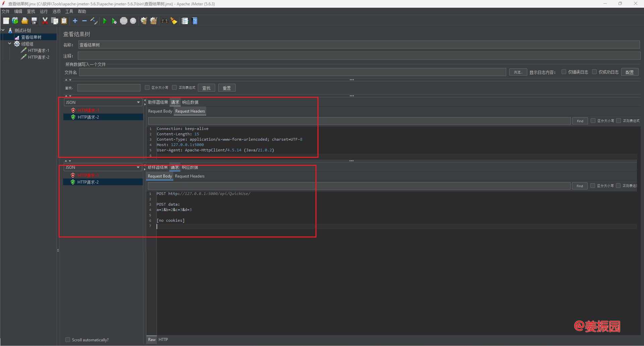Click the 浏览 browse button

(518, 72)
